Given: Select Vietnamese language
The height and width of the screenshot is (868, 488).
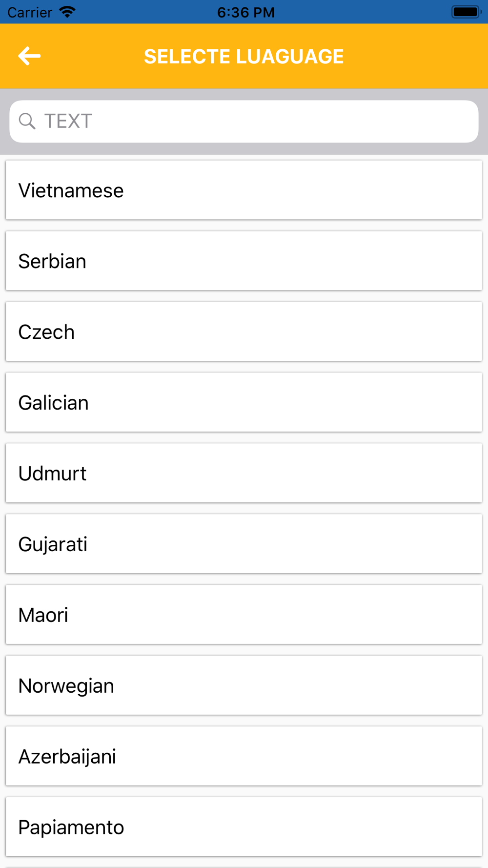Looking at the screenshot, I should (x=244, y=190).
